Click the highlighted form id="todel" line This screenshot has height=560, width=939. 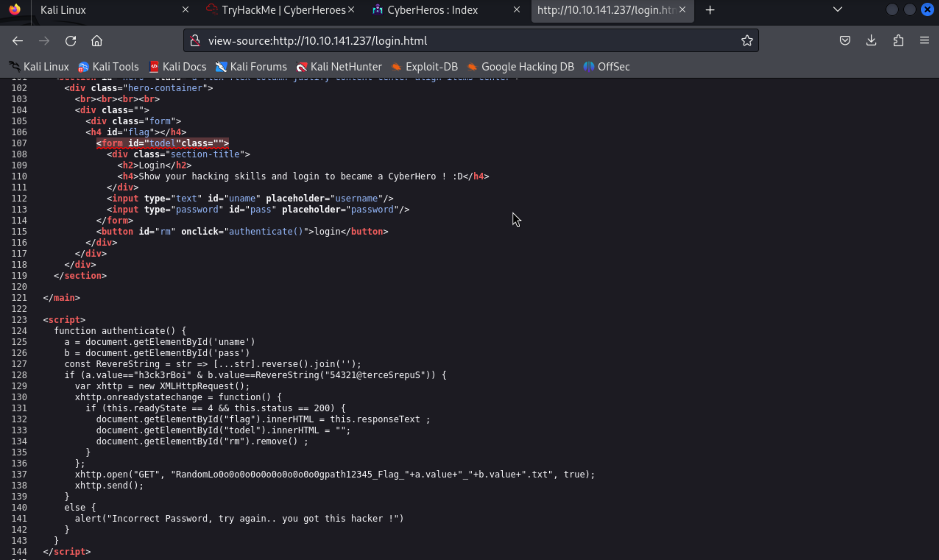pos(162,143)
